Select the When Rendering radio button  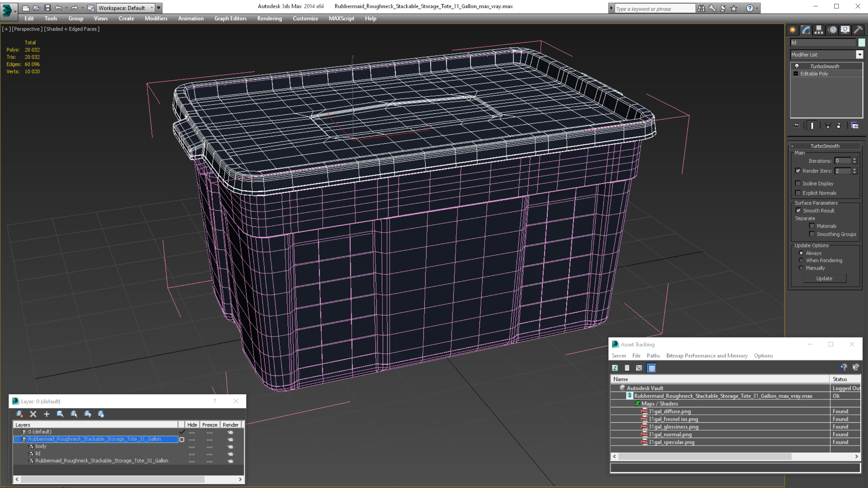tap(801, 260)
